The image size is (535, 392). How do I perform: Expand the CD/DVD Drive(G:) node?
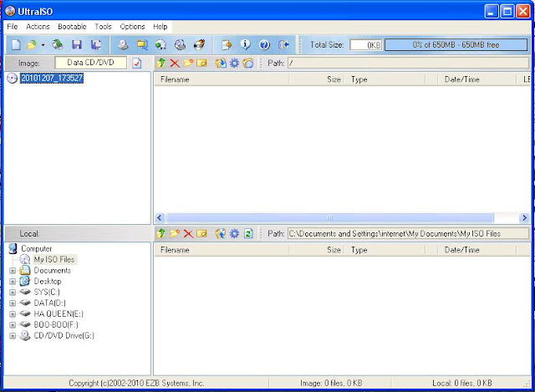pyautogui.click(x=13, y=336)
